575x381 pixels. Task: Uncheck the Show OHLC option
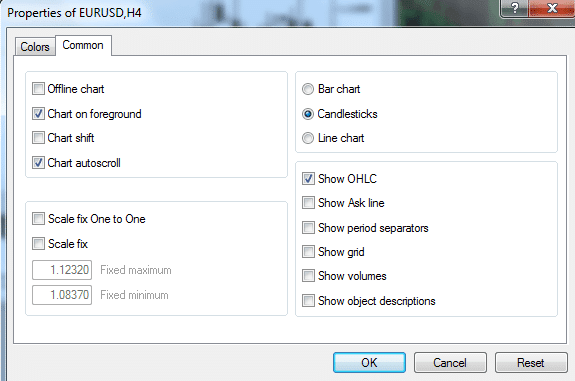click(308, 179)
